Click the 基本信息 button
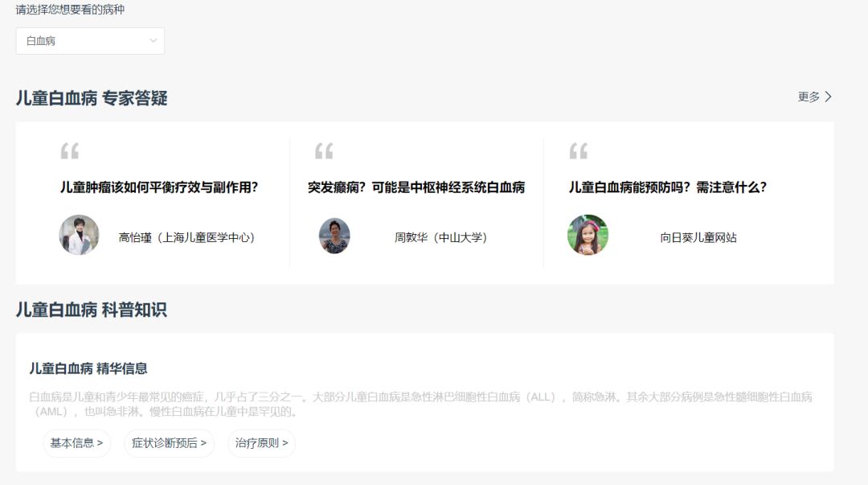 click(x=76, y=443)
